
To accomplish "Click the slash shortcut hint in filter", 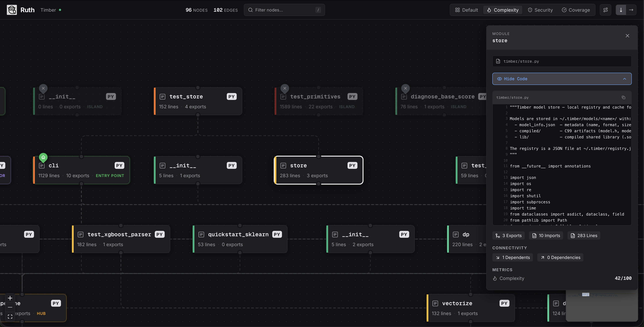I will click(318, 10).
